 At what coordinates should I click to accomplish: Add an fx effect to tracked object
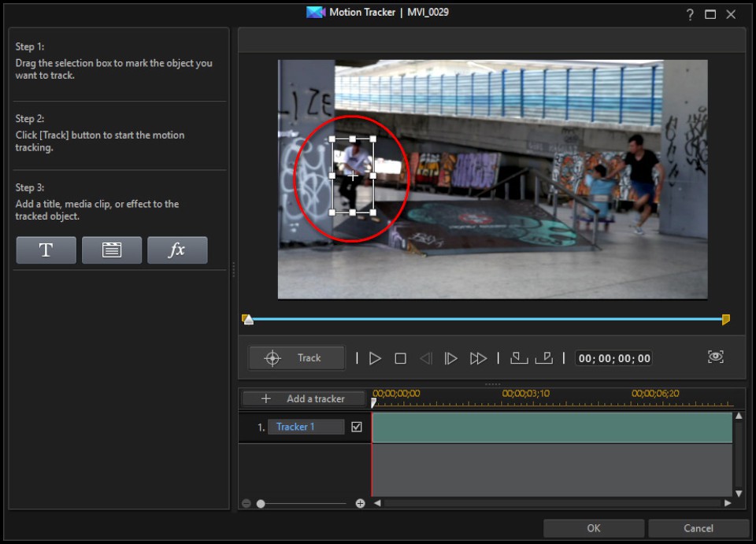(x=177, y=250)
